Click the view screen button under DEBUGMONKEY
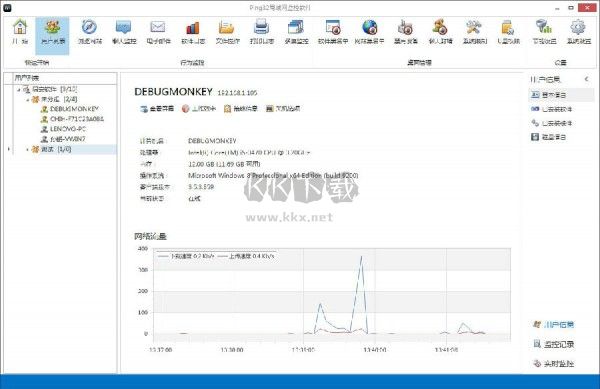The width and height of the screenshot is (600, 389). tap(157, 109)
